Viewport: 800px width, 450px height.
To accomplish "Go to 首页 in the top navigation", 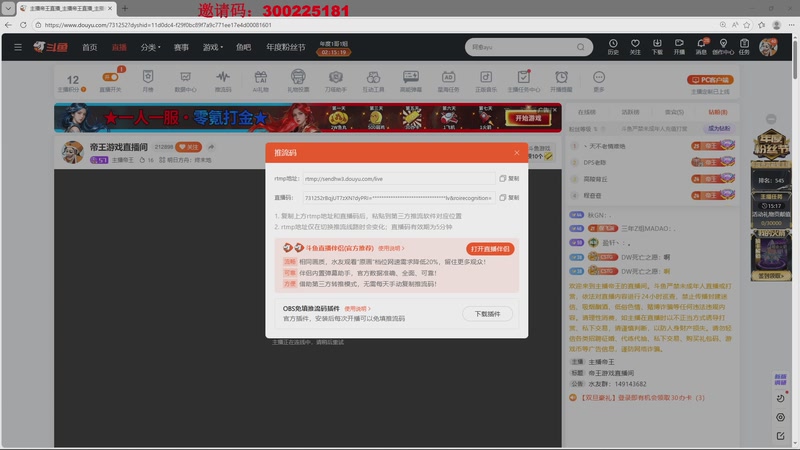I will tap(90, 47).
